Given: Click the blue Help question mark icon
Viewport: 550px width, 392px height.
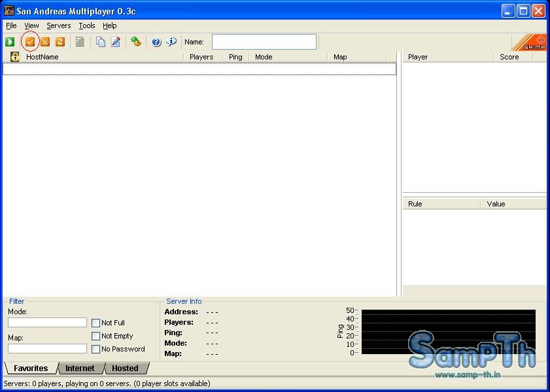Looking at the screenshot, I should click(156, 42).
